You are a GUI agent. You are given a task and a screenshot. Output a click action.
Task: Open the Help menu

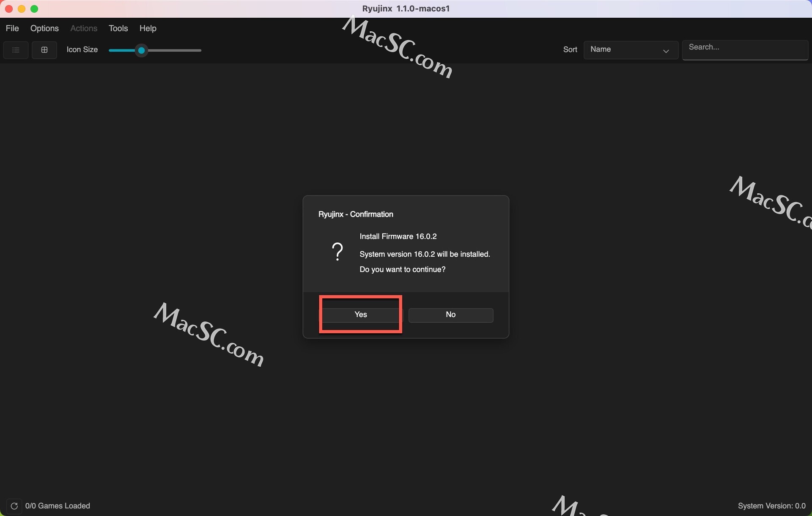tap(148, 28)
